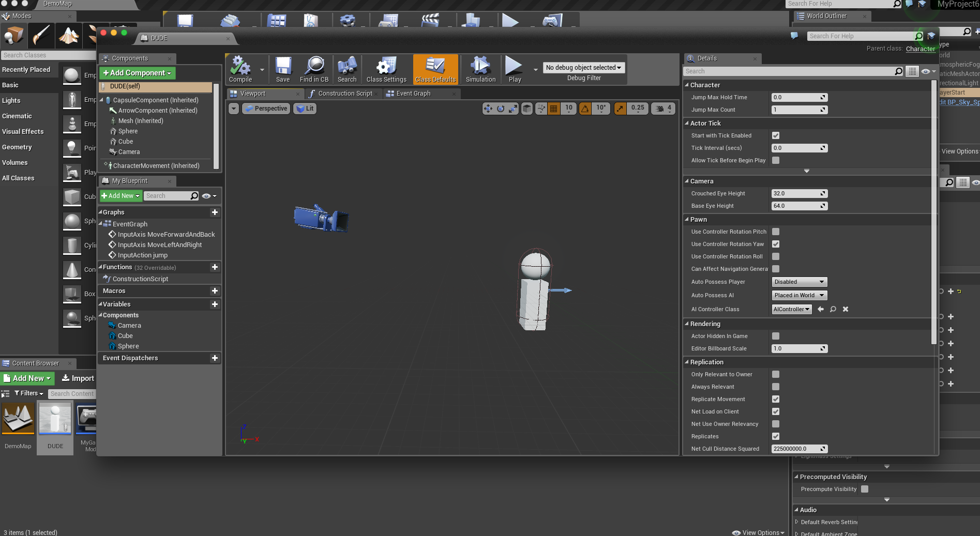Disable the Replicate Movement checkbox
Screen dimensions: 980x536
click(x=776, y=399)
